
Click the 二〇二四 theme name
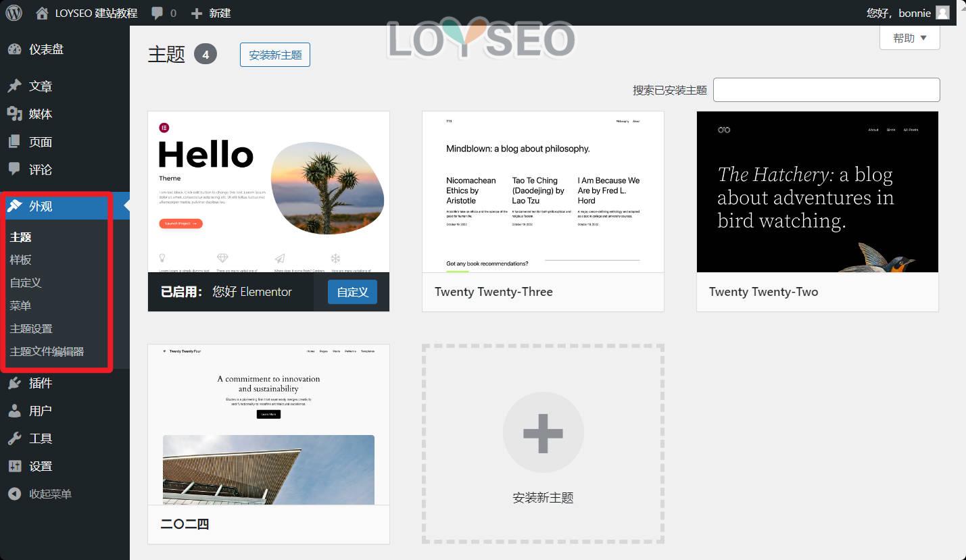(185, 524)
